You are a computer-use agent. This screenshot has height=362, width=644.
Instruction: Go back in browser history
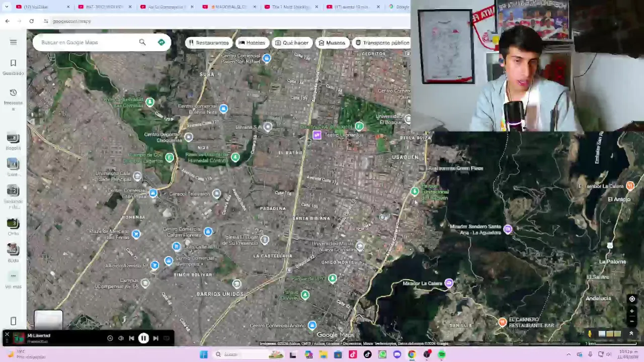click(7, 21)
